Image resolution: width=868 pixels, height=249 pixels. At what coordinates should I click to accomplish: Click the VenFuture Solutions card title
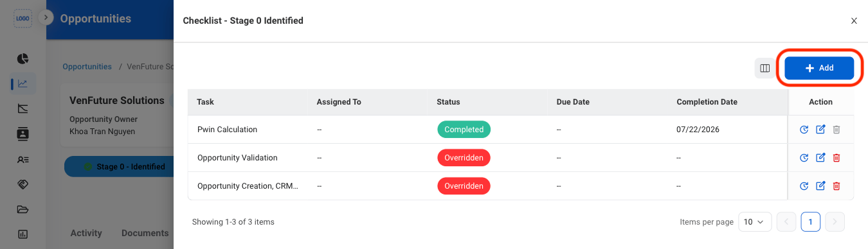pos(117,101)
